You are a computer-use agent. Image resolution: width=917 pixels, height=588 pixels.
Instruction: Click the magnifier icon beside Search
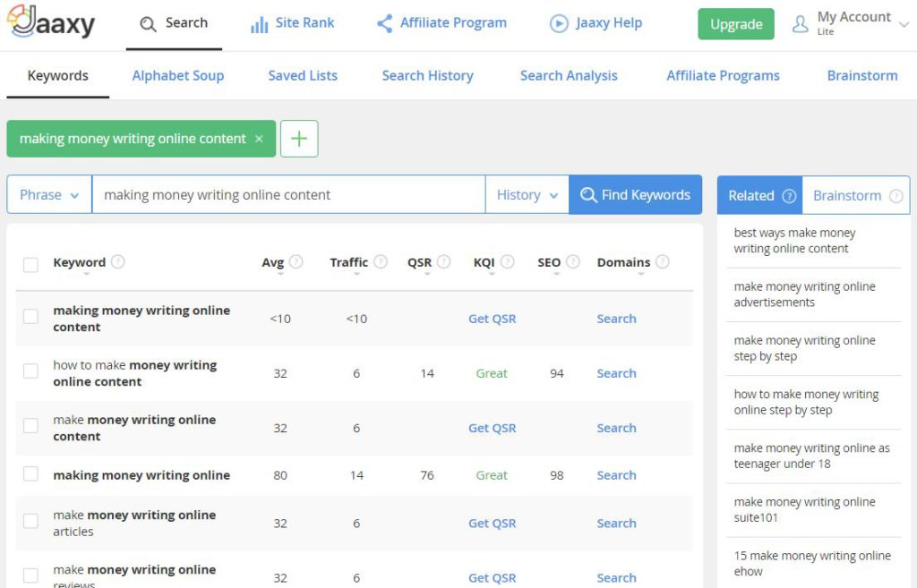(148, 24)
